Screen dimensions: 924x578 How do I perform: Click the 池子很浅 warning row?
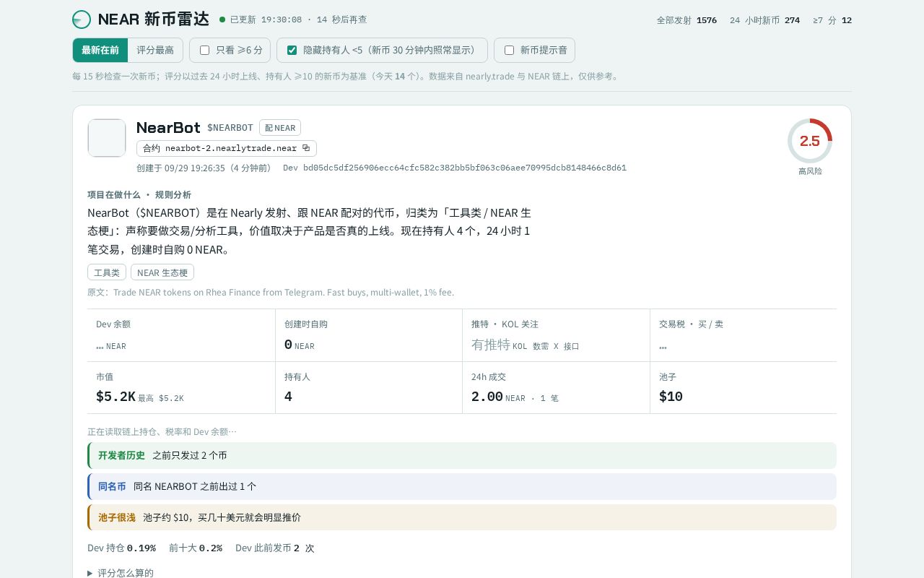coord(462,517)
